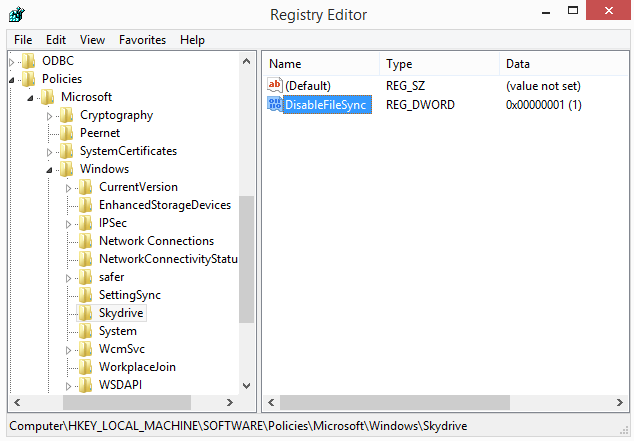This screenshot has height=441, width=634.
Task: Click the CurrentVersion folder icon
Action: point(85,188)
